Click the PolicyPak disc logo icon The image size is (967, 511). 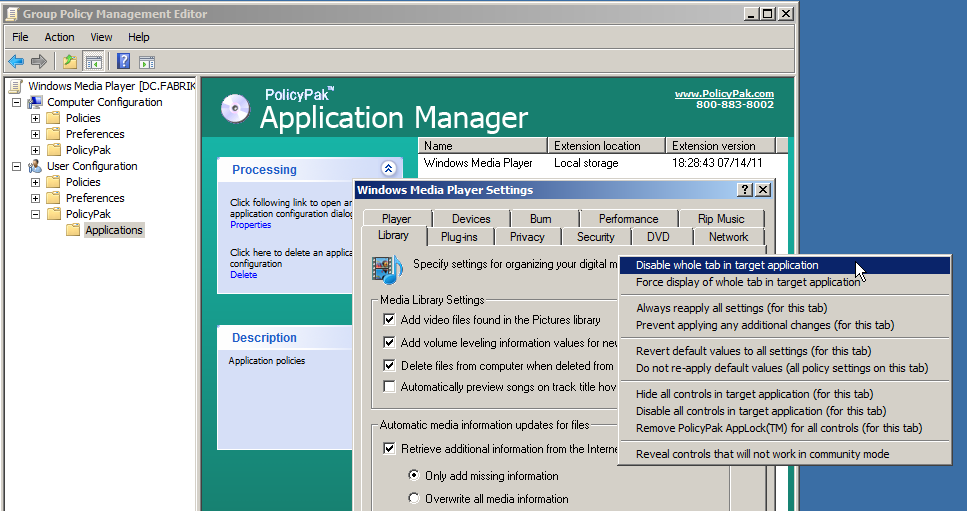(x=236, y=108)
